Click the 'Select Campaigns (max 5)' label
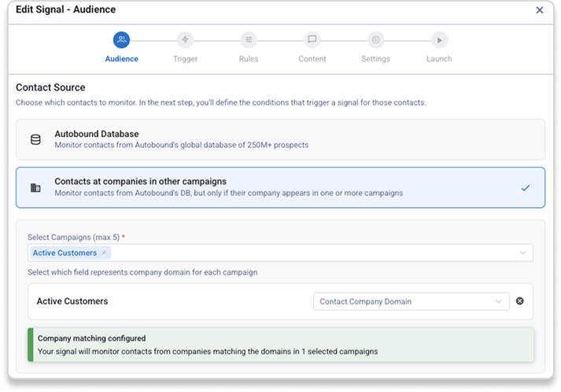The height and width of the screenshot is (392, 561). pos(74,237)
